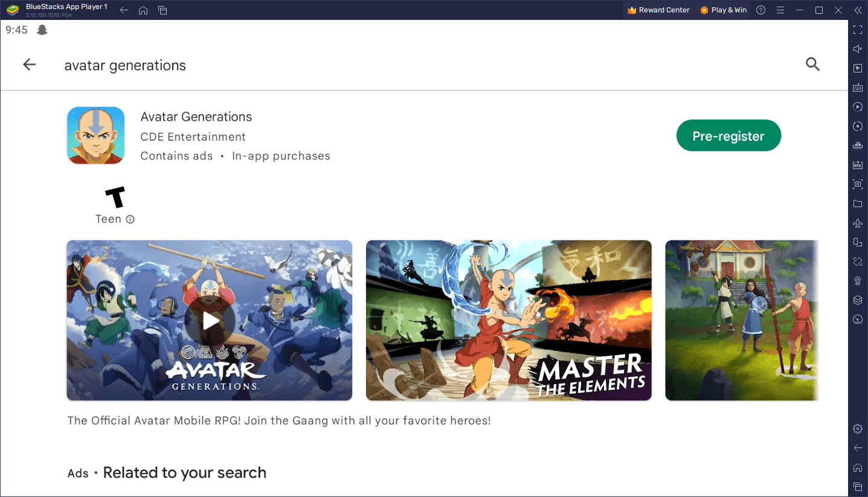Click the Install APK icon
Screen dimensions: 868x497
pyautogui.click(x=858, y=165)
